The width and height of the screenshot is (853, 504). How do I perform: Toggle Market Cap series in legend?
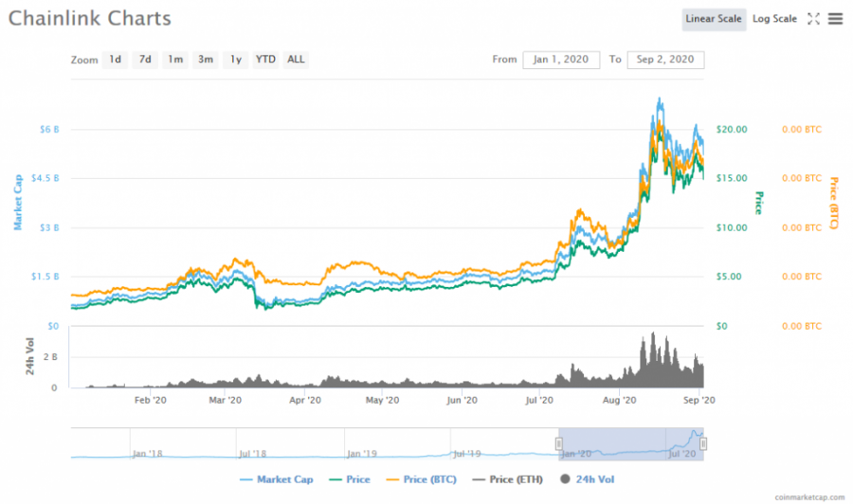pos(277,479)
